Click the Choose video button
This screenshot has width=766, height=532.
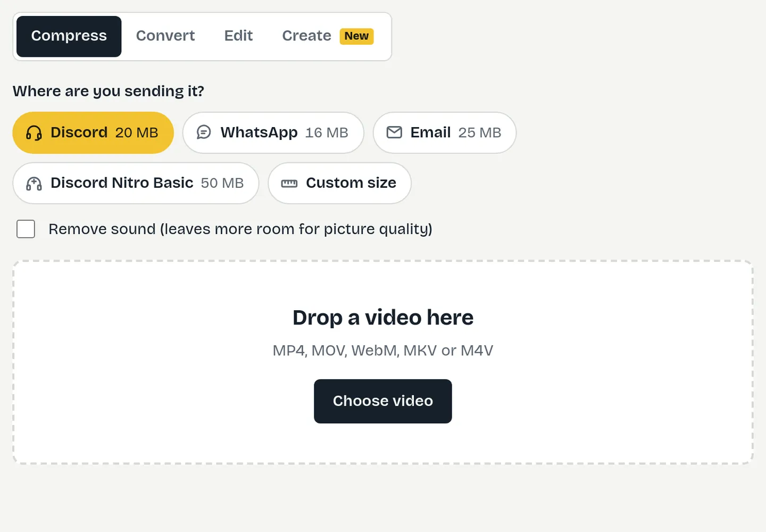[383, 401]
